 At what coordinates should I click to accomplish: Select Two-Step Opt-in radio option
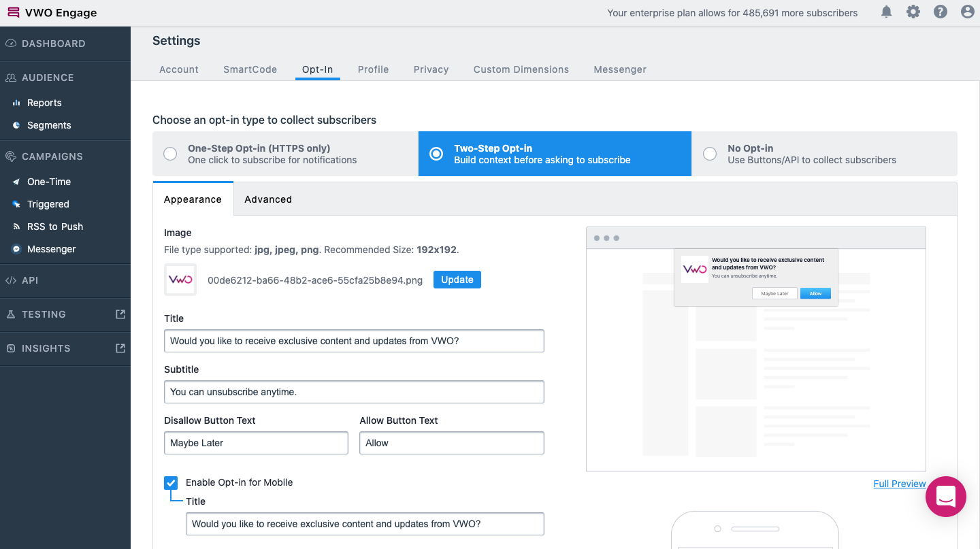pos(436,154)
